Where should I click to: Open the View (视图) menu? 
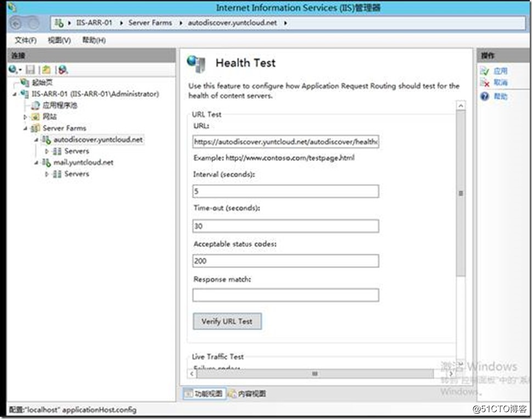click(59, 41)
